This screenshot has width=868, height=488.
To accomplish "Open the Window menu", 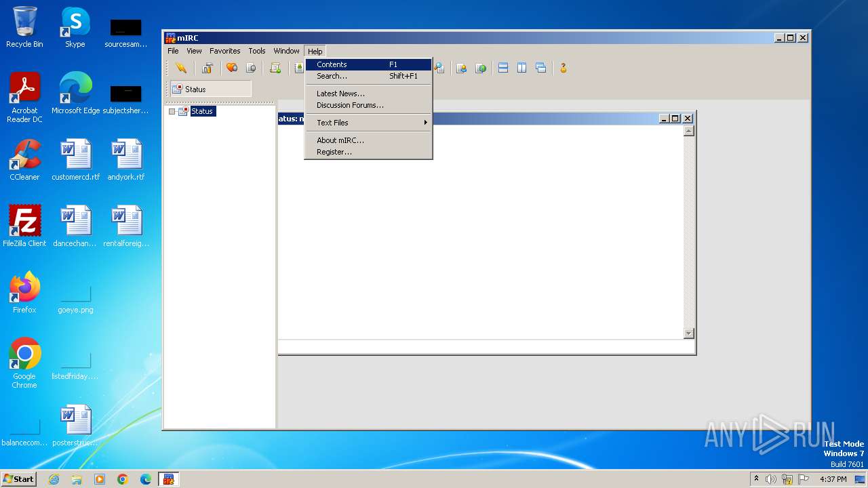I will (286, 51).
